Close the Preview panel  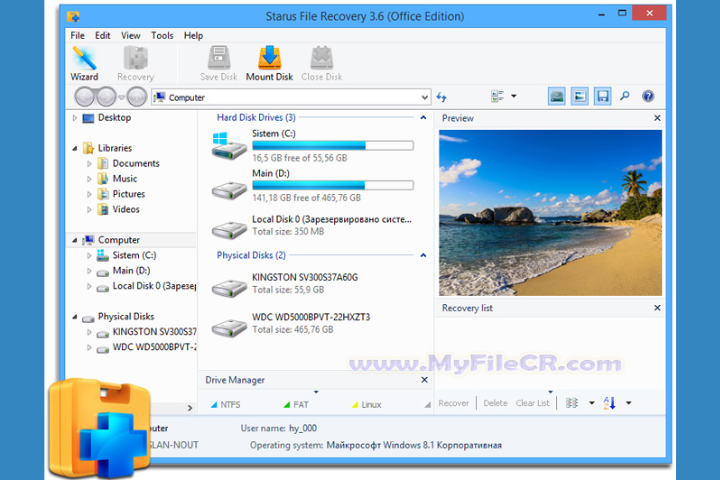[657, 118]
